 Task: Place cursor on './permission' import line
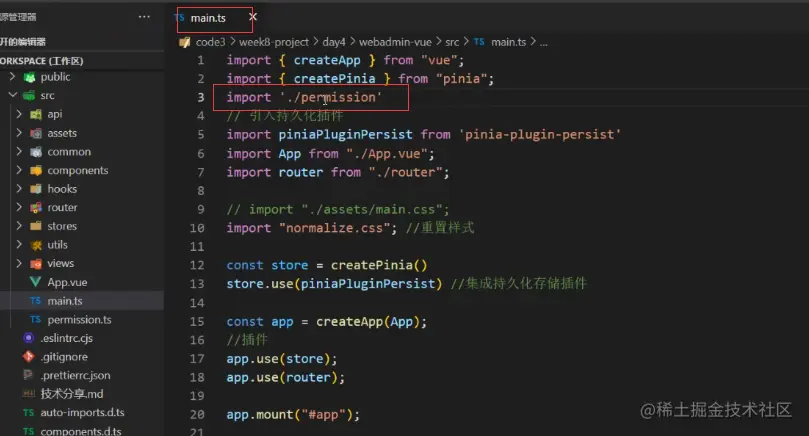(304, 98)
